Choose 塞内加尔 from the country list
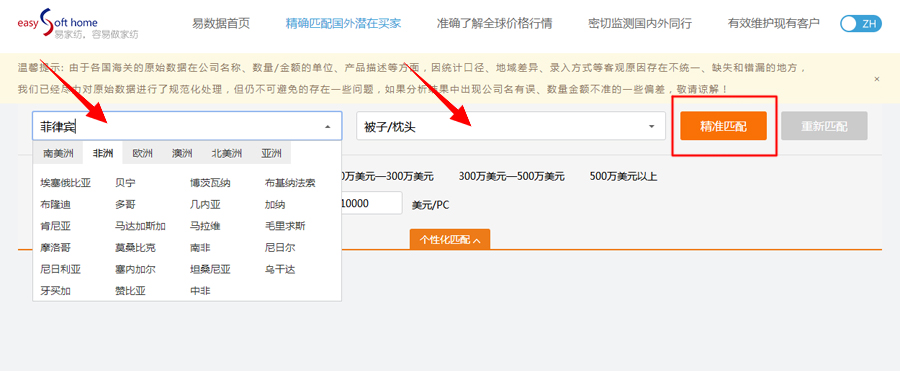Image resolution: width=900 pixels, height=371 pixels. [x=135, y=269]
